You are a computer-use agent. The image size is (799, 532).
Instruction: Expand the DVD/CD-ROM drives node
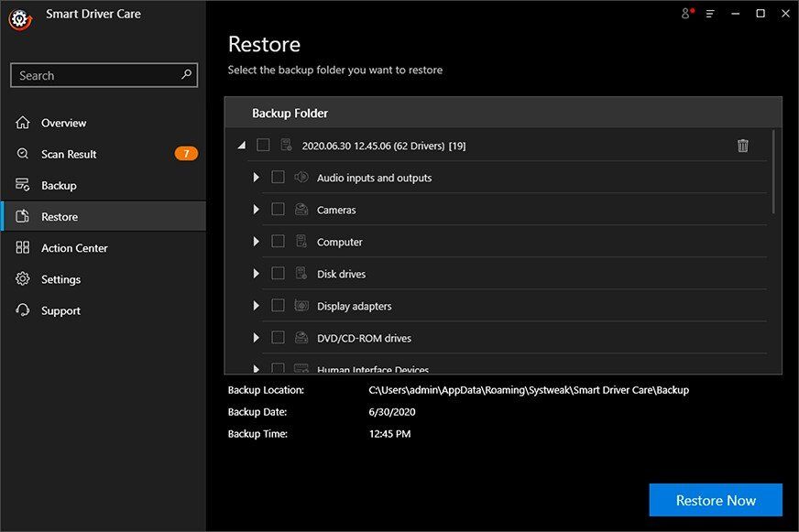pos(257,338)
